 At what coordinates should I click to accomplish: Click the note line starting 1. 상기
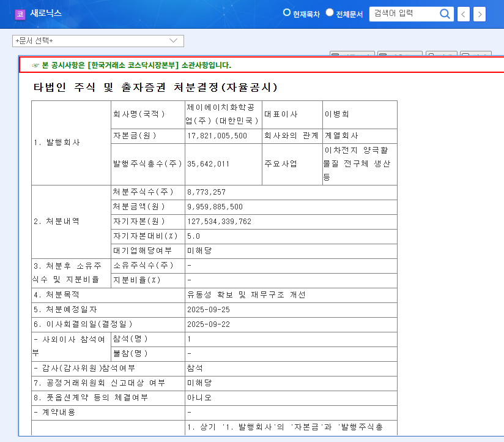(x=285, y=427)
